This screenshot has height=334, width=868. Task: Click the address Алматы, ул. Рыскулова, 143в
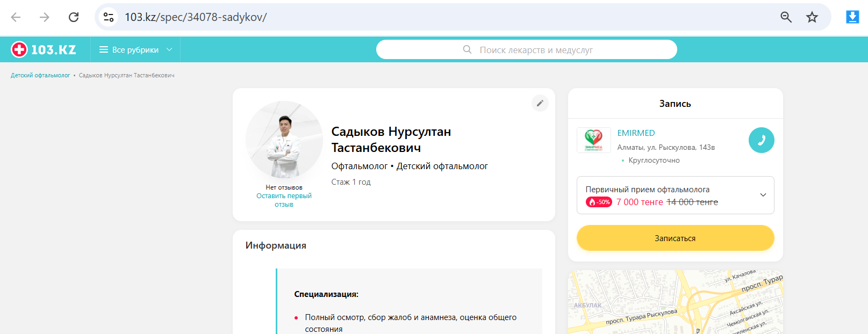tap(666, 147)
